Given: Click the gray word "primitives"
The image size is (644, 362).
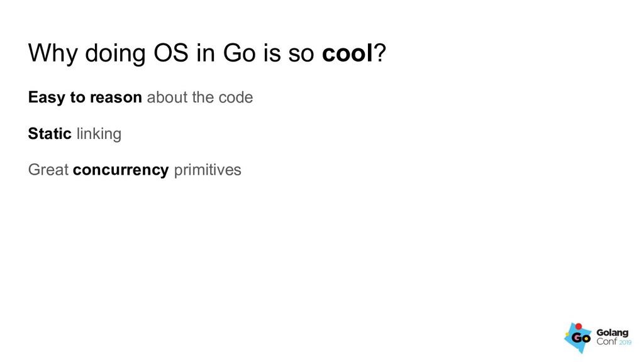Looking at the screenshot, I should pos(208,170).
